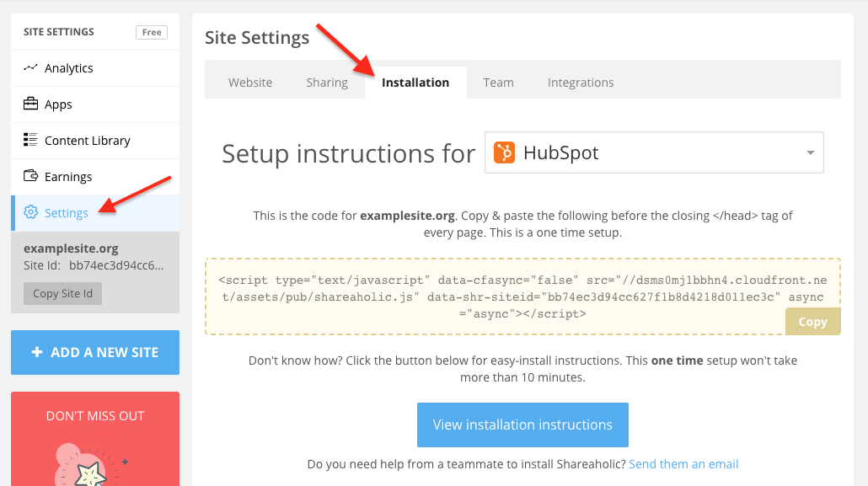868x486 pixels.
Task: Click Add a New Site button
Action: pyautogui.click(x=95, y=353)
